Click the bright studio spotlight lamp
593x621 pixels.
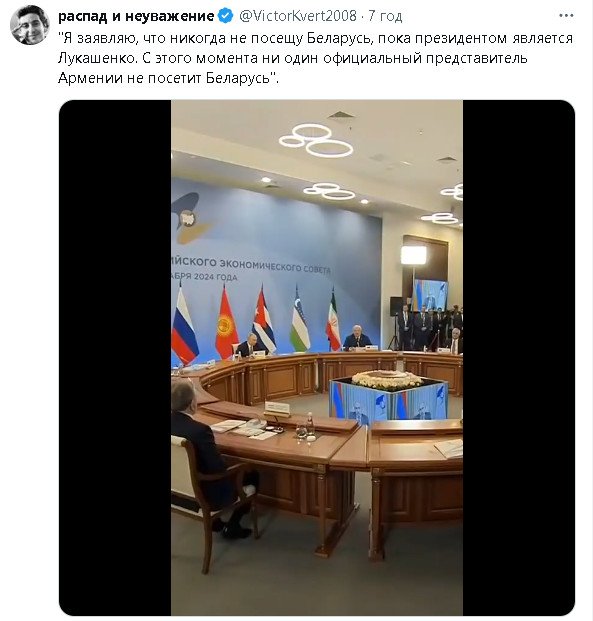pos(413,255)
